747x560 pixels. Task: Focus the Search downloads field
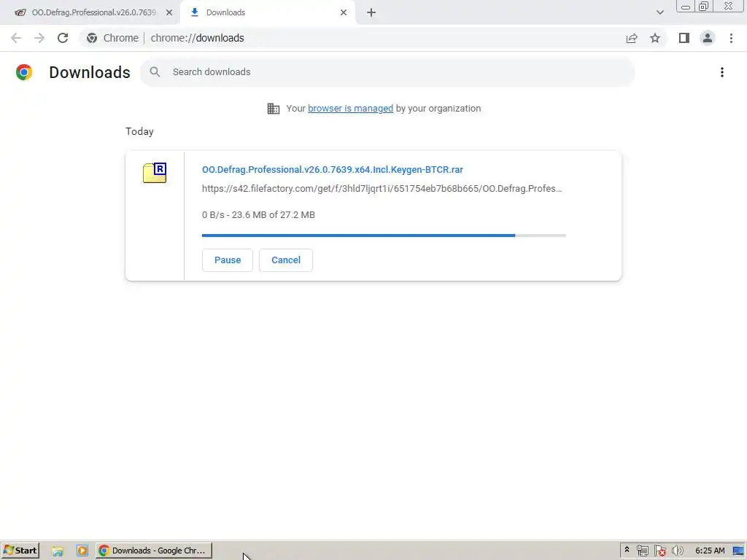click(x=387, y=72)
